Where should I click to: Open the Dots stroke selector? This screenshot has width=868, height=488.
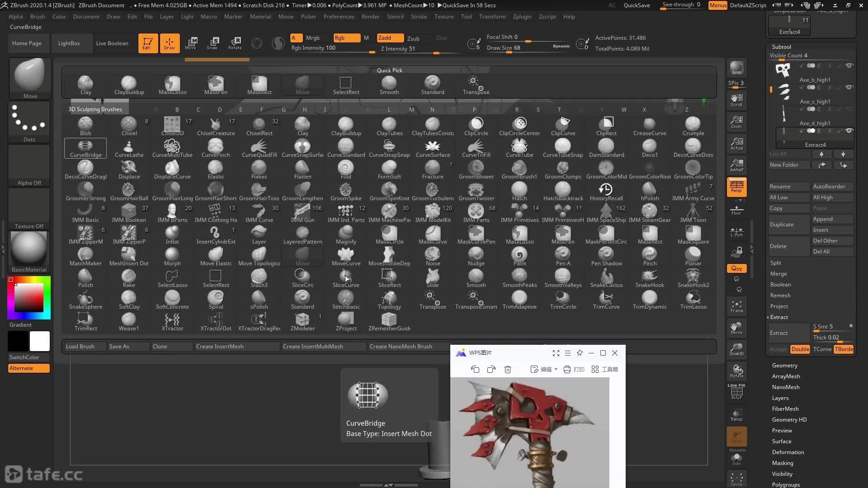tap(29, 122)
